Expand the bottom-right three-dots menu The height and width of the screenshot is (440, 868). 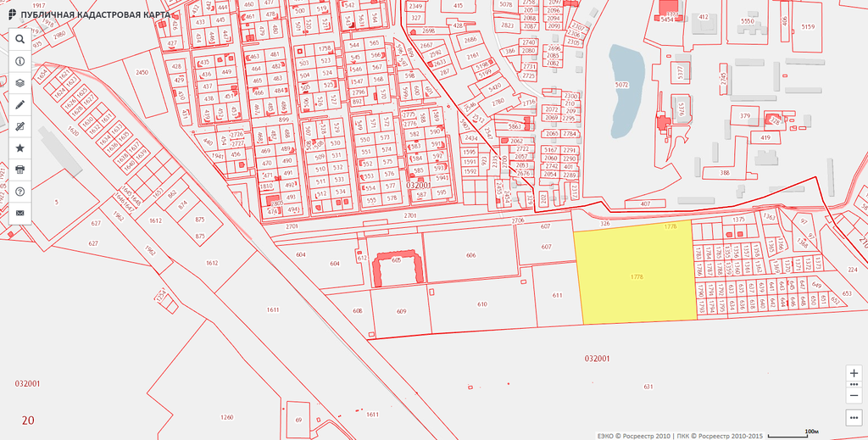(x=854, y=417)
